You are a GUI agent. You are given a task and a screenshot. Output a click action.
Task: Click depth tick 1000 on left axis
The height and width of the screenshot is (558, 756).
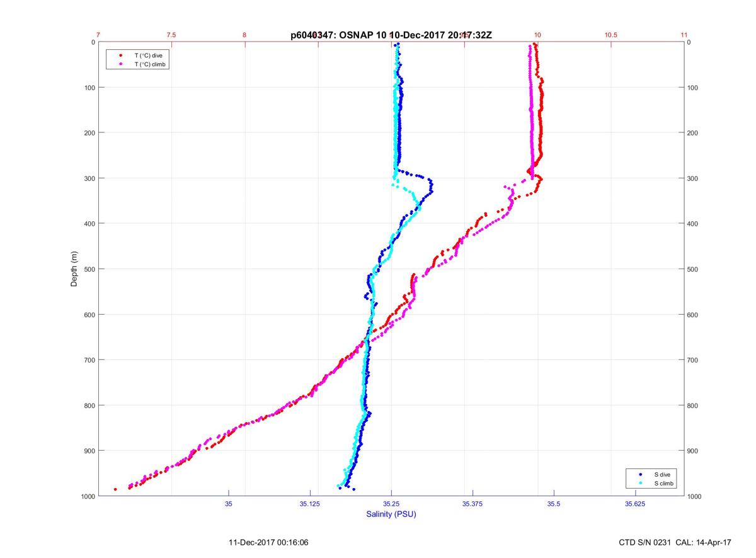tap(87, 496)
